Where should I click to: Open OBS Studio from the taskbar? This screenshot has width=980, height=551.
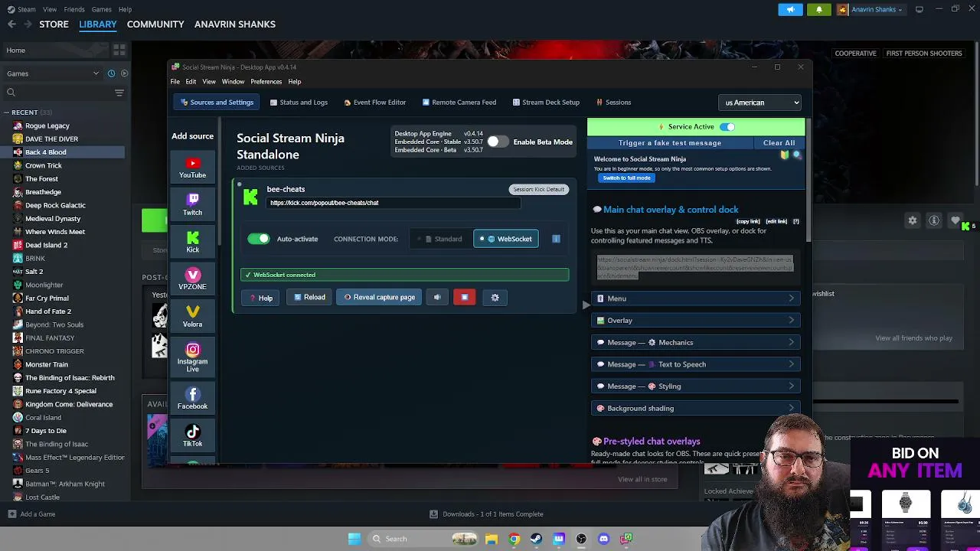tap(581, 539)
